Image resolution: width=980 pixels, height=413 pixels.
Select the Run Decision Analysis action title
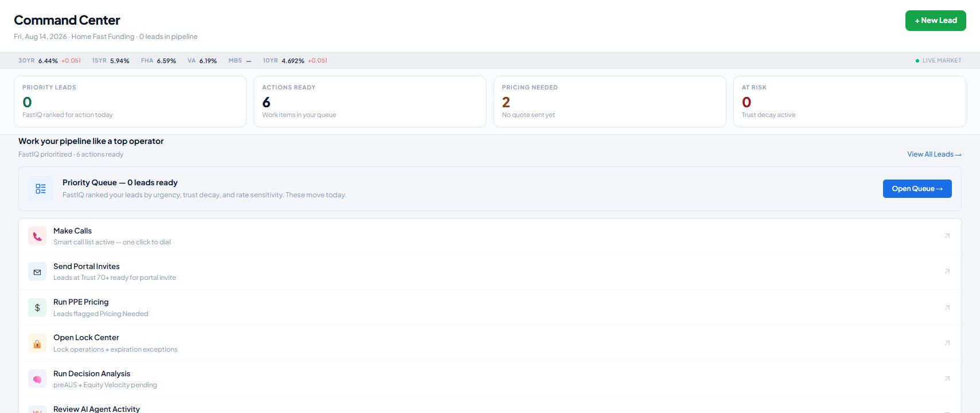pos(92,373)
